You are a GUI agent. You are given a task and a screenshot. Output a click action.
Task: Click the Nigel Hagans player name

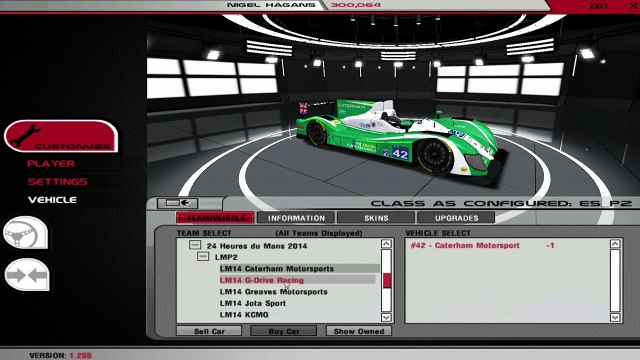coord(271,5)
